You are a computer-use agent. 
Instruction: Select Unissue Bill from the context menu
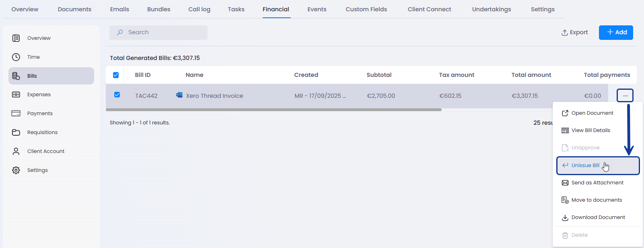585,165
